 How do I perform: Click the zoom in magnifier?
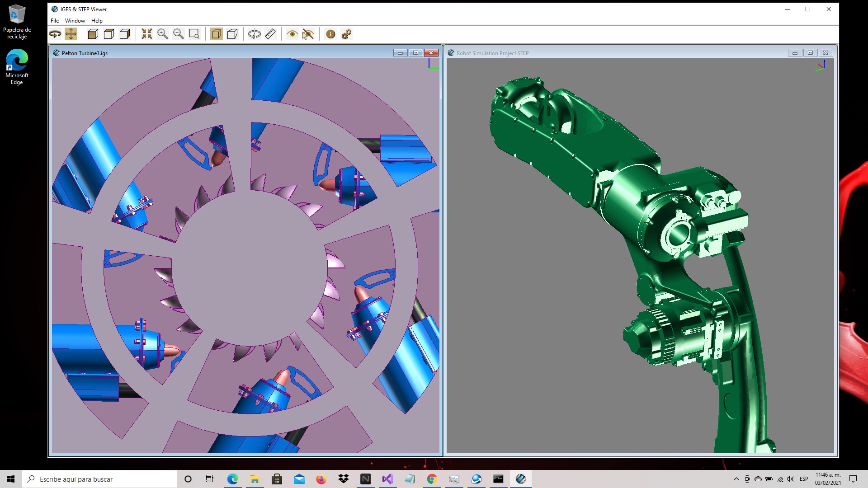tap(163, 34)
